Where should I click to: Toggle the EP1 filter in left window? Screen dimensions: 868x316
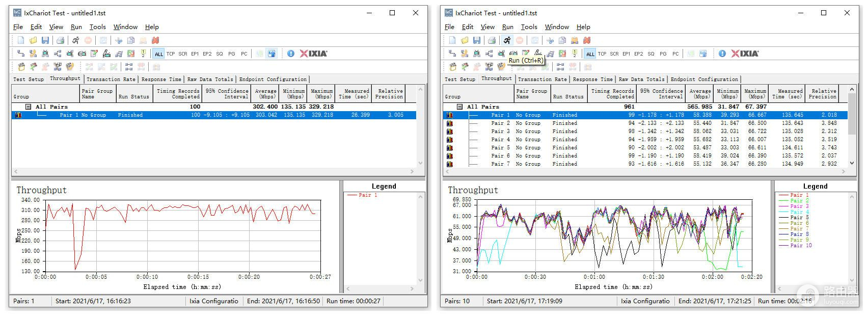pos(195,54)
